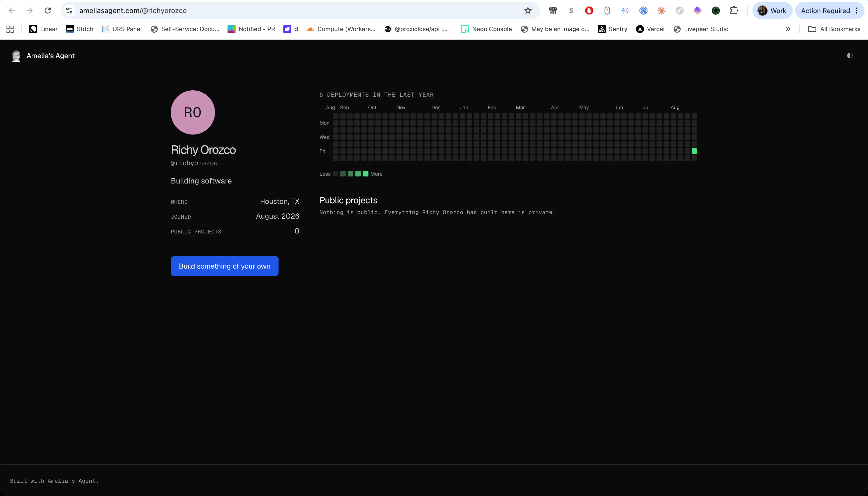This screenshot has height=496, width=868.
Task: Click Build something of your own button
Action: point(225,266)
